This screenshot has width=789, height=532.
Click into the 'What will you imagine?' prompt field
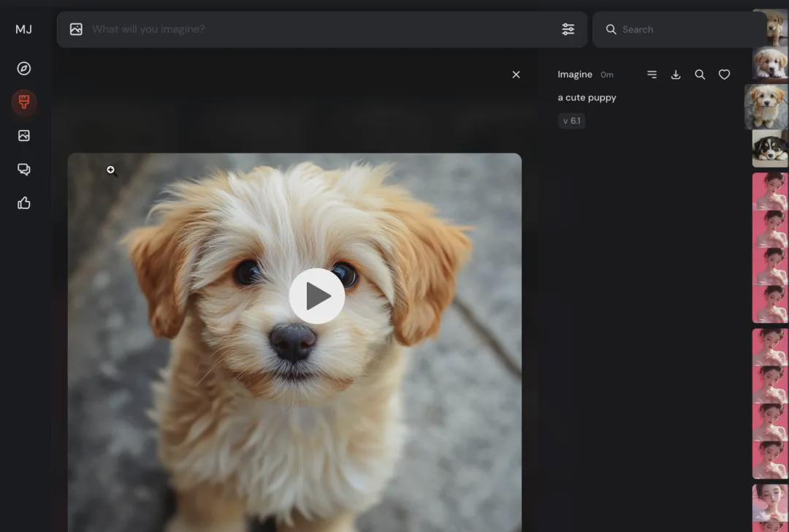[322, 29]
